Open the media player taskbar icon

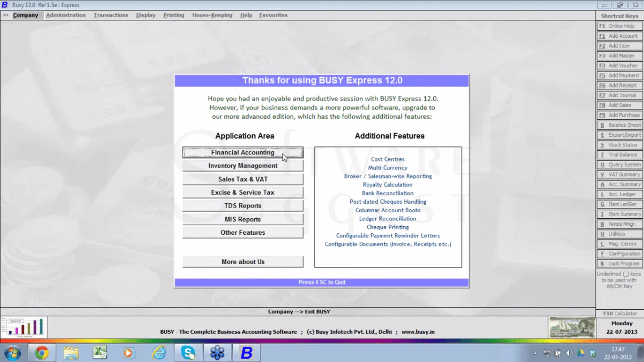[x=129, y=353]
